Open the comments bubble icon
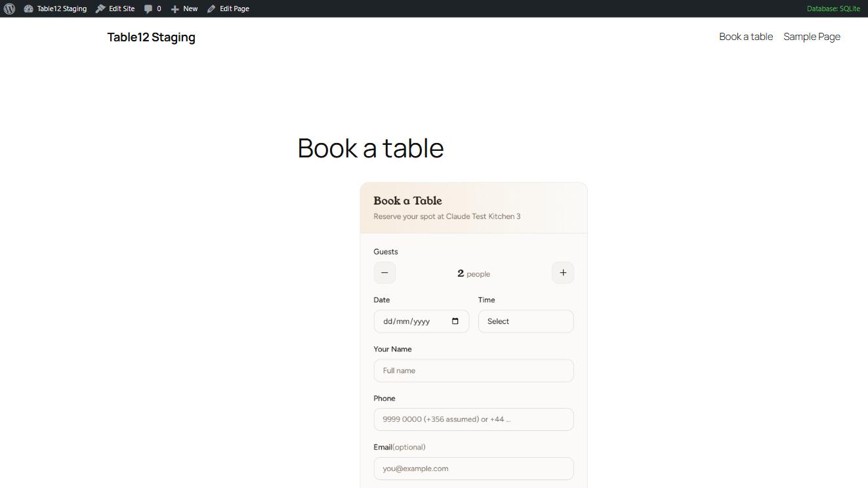Image resolution: width=868 pixels, height=488 pixels. click(152, 9)
